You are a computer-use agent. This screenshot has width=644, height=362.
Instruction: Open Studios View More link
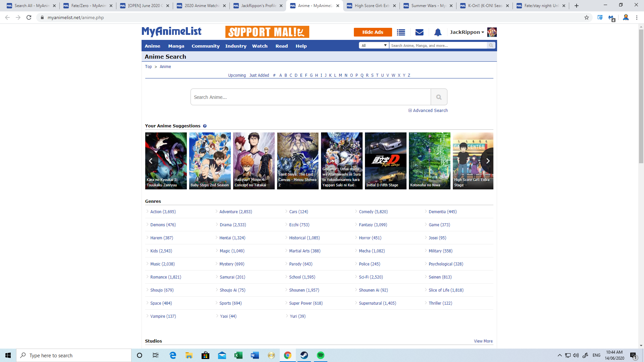[x=483, y=341]
